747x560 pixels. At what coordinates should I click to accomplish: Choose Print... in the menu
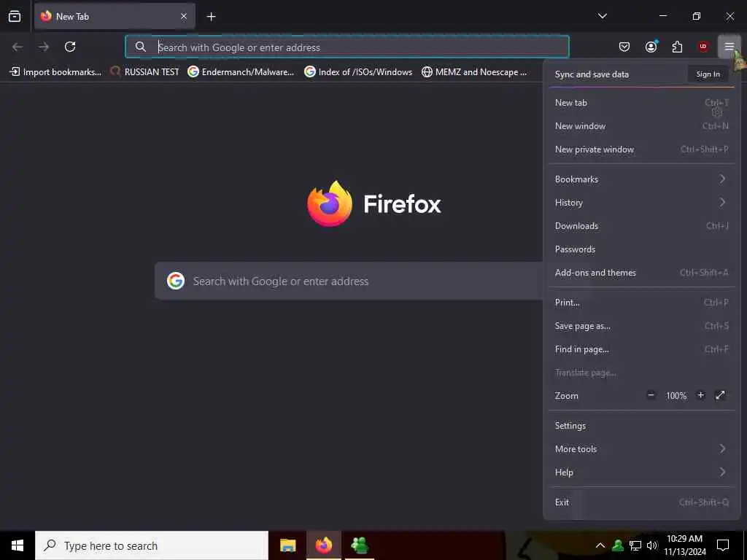(x=642, y=303)
